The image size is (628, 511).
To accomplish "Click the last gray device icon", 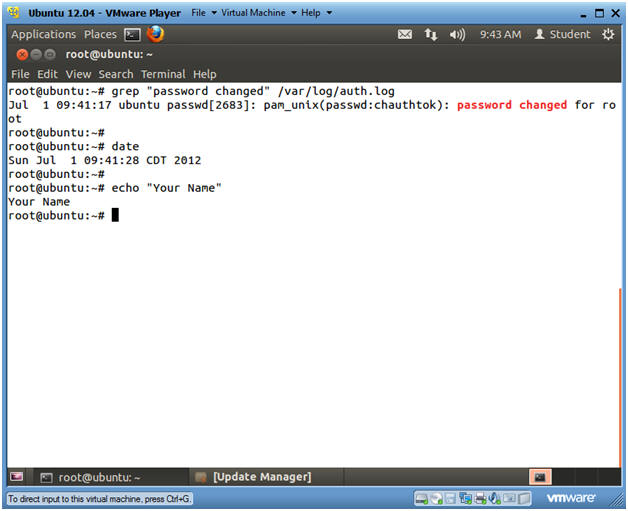I will click(524, 499).
